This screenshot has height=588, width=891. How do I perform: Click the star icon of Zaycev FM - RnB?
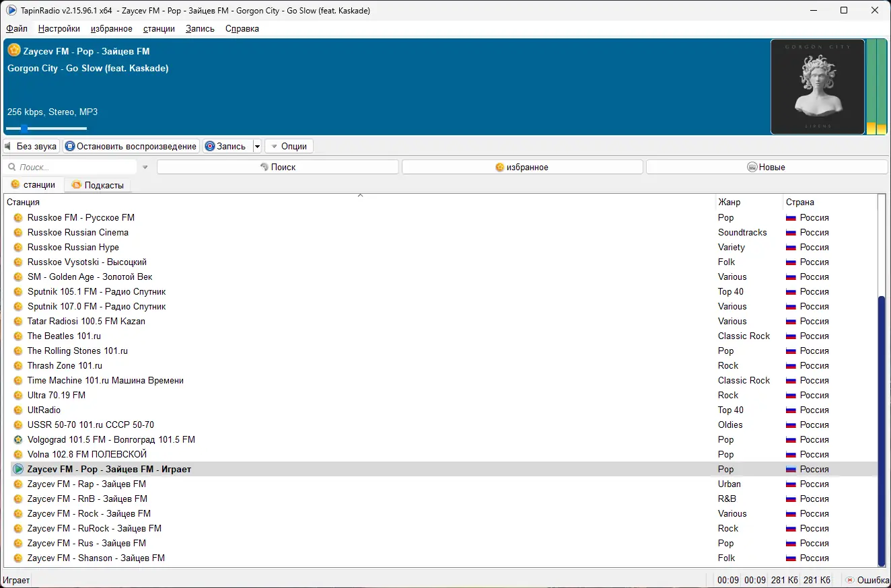18,499
